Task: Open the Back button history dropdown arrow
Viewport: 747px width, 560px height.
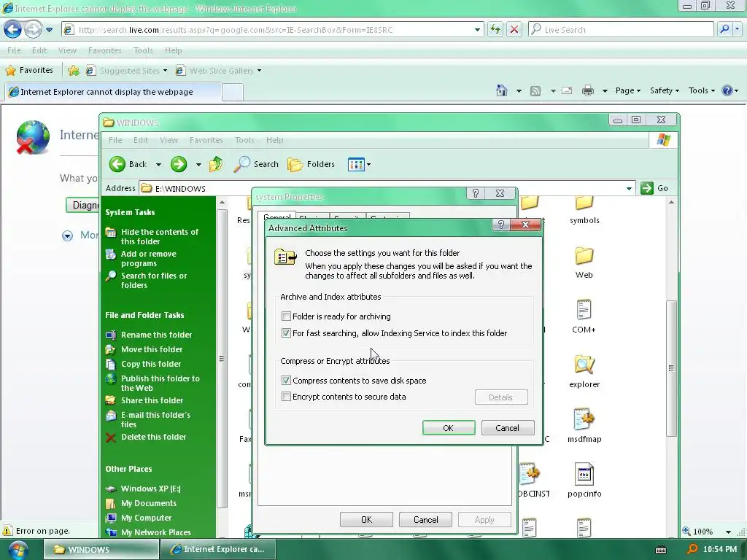Action: 158,165
